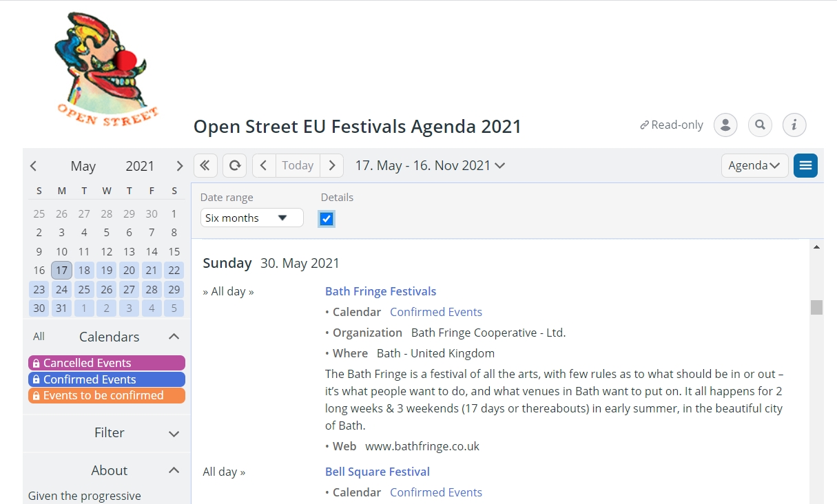Toggle the Events to be confirmed calendar

click(107, 395)
